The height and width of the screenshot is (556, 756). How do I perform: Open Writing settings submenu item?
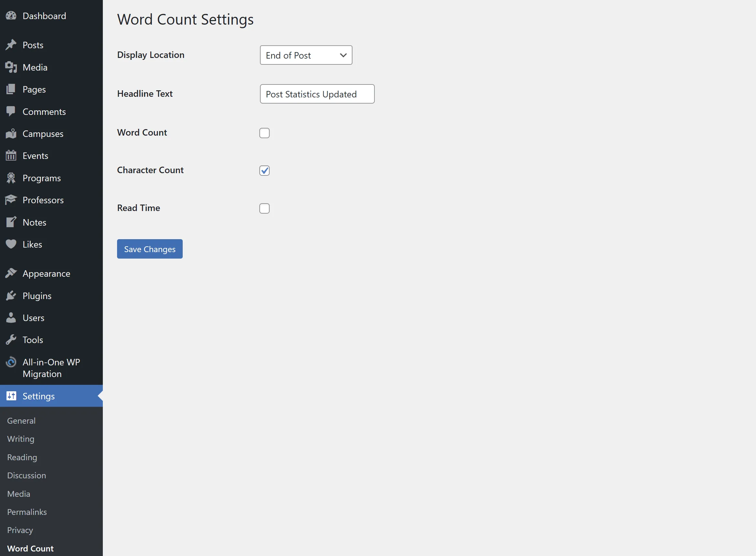tap(20, 439)
